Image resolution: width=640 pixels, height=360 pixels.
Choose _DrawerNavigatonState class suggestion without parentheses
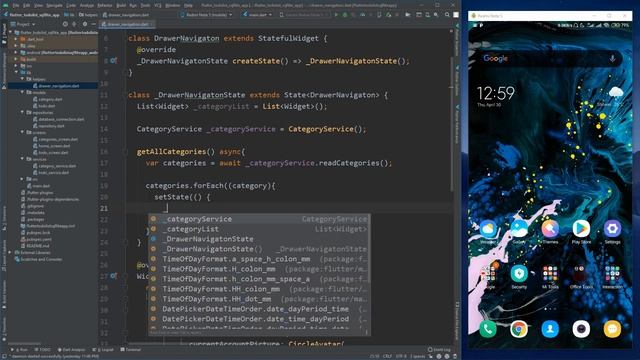coord(259,239)
